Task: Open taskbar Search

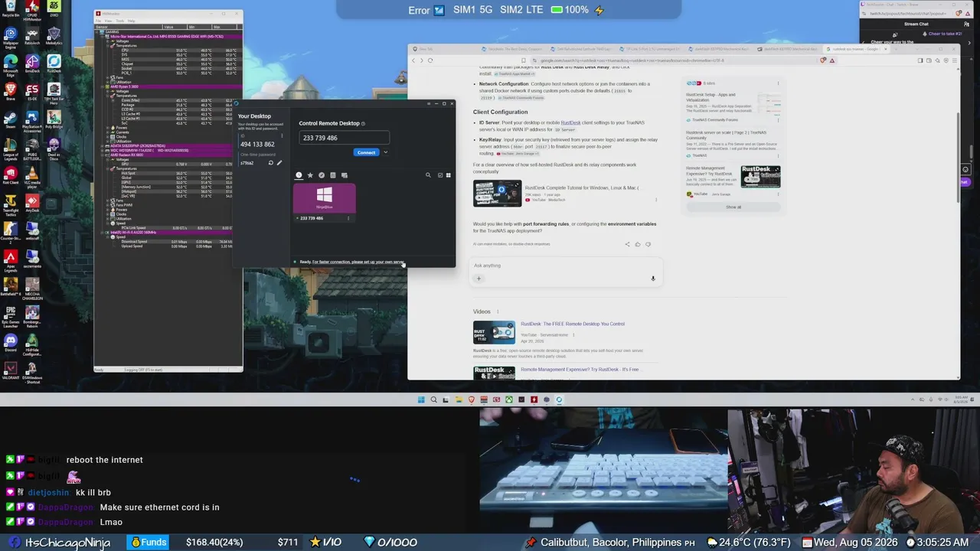Action: click(x=433, y=399)
